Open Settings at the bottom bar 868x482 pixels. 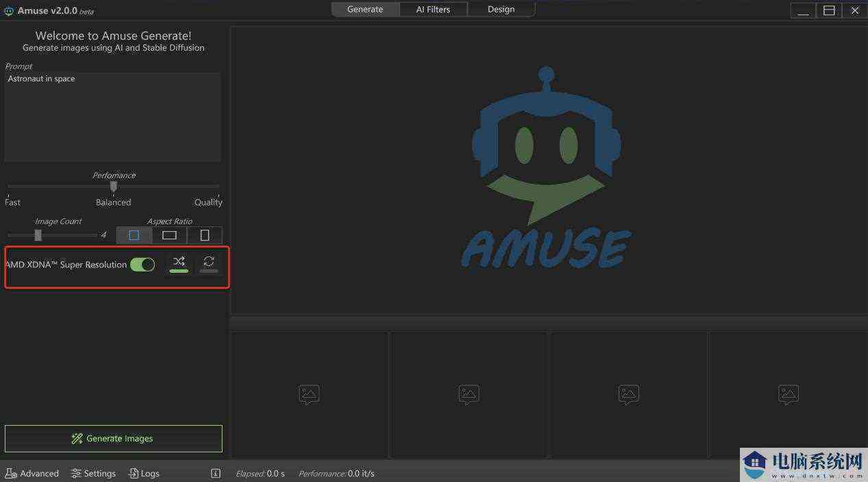pyautogui.click(x=94, y=473)
